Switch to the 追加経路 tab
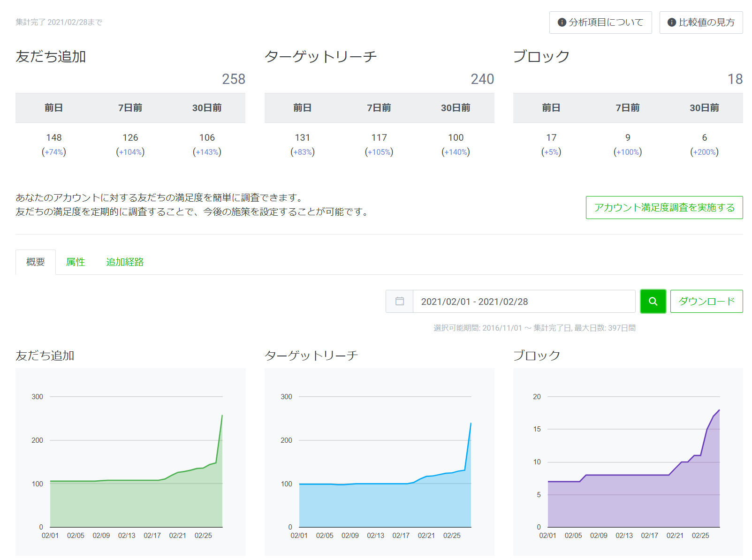This screenshot has width=752, height=560. click(x=125, y=262)
